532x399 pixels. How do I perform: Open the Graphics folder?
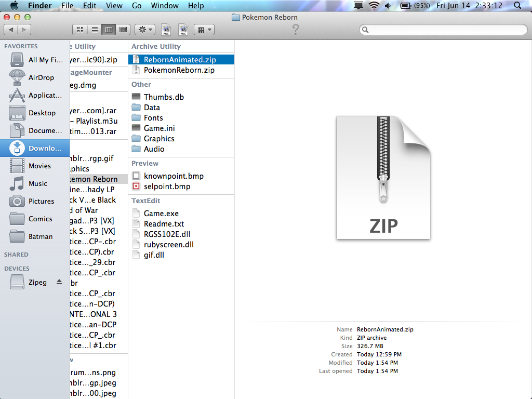pyautogui.click(x=158, y=139)
